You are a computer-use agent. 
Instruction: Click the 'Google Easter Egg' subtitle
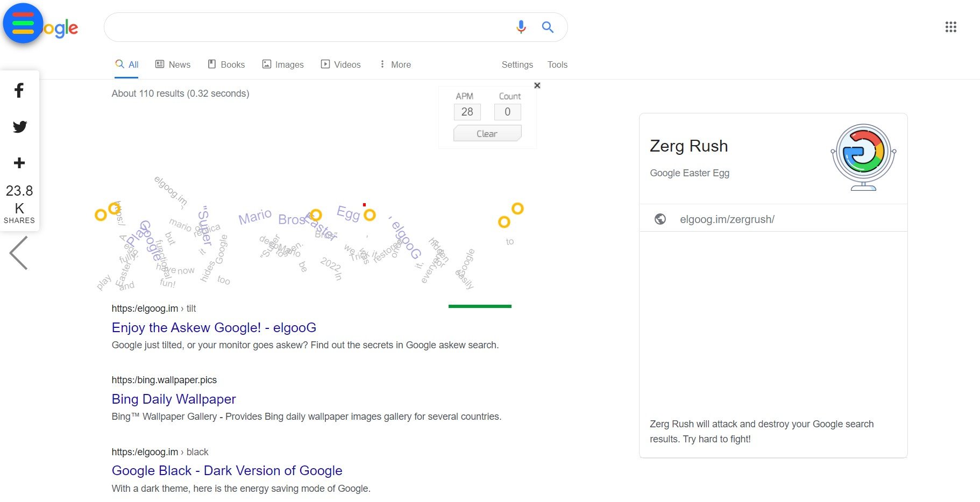click(x=690, y=173)
